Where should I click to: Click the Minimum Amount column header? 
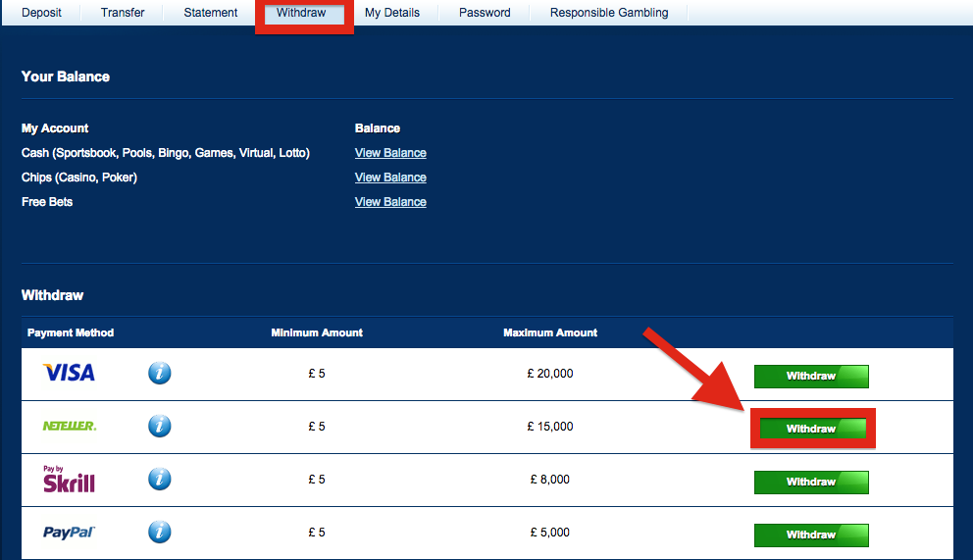pos(317,333)
